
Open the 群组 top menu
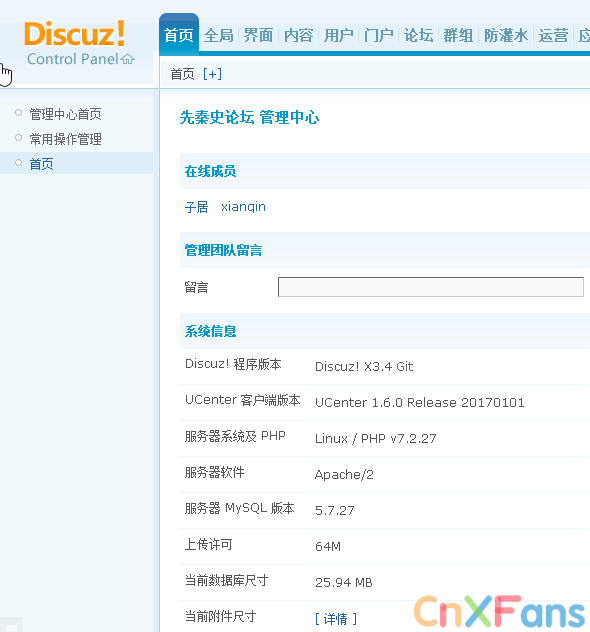click(458, 35)
